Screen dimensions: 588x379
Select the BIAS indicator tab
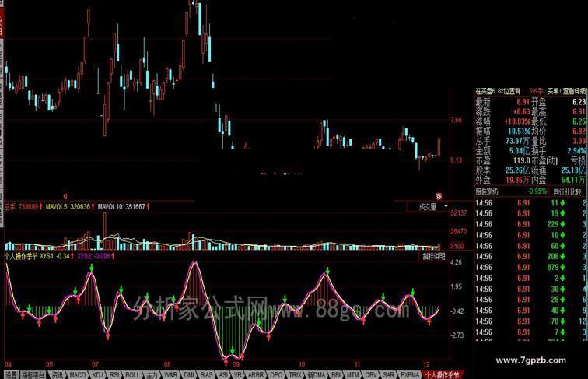206,375
